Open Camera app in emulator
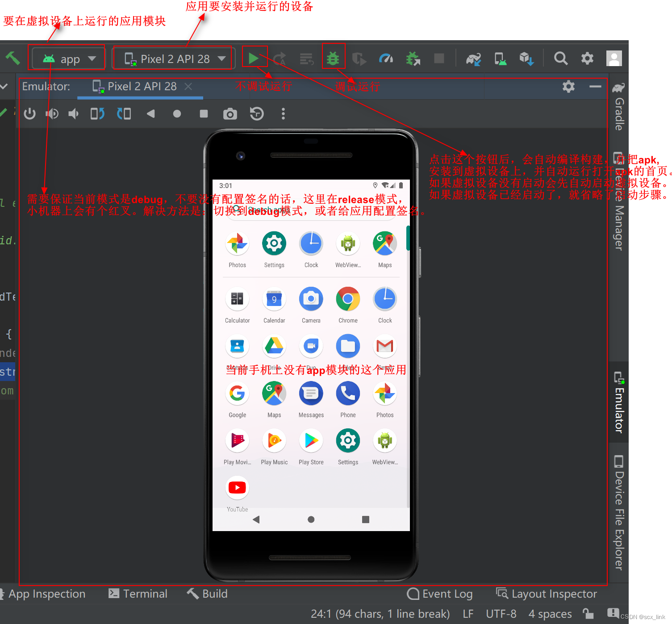The image size is (672, 624). click(x=311, y=305)
